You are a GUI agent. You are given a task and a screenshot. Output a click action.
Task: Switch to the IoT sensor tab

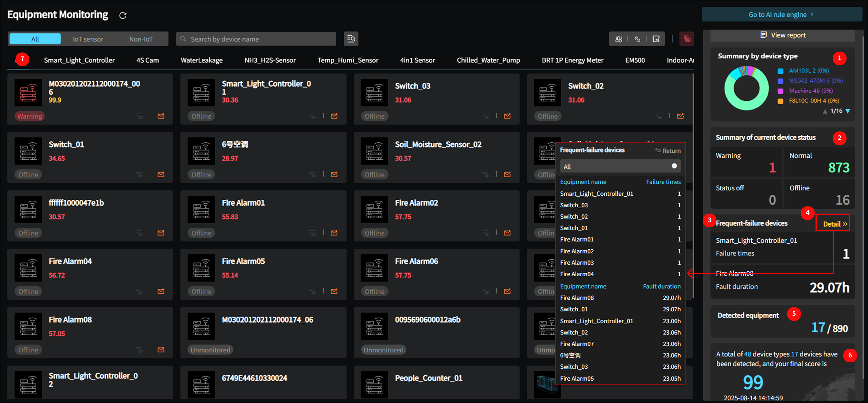click(88, 39)
